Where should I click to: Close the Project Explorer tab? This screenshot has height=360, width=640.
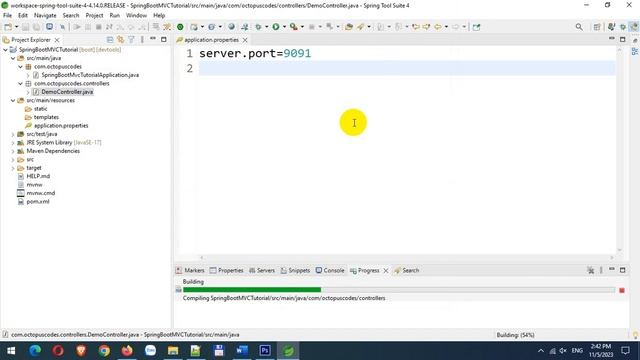tap(57, 40)
